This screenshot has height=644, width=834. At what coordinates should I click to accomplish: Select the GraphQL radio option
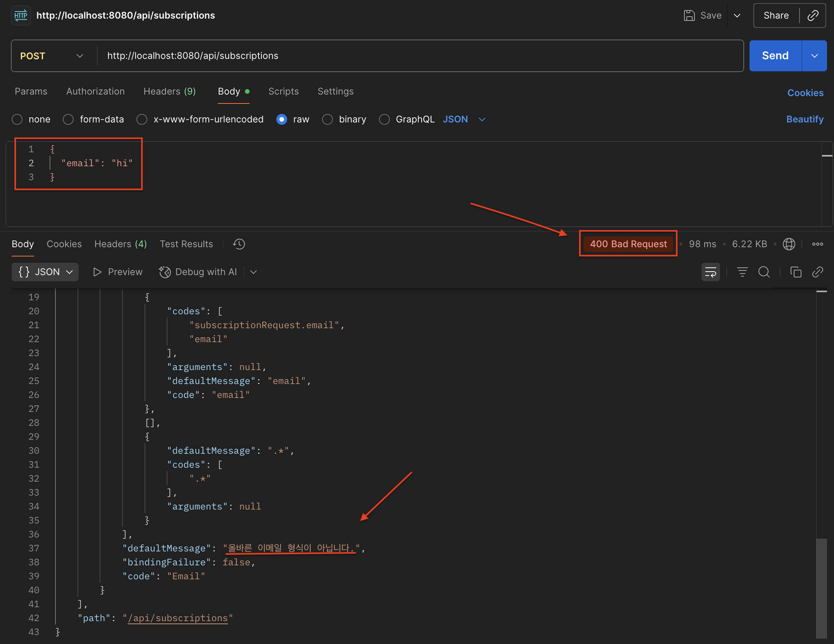tap(384, 119)
